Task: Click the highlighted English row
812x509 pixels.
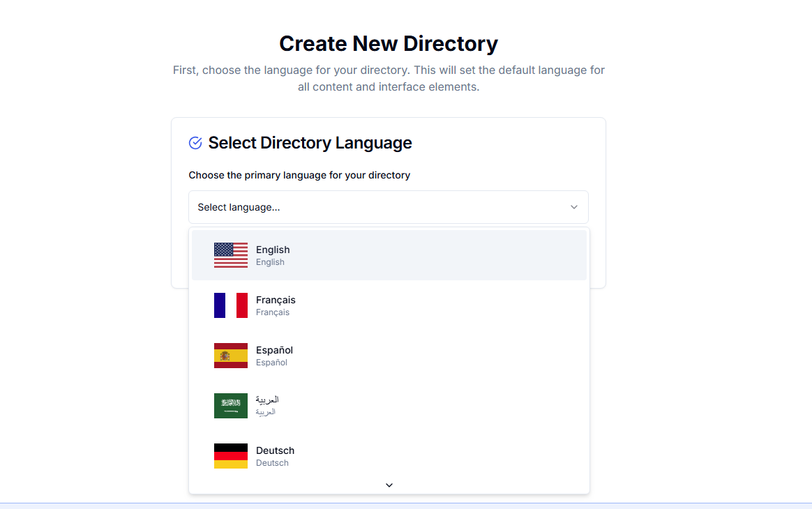Action: (x=389, y=254)
